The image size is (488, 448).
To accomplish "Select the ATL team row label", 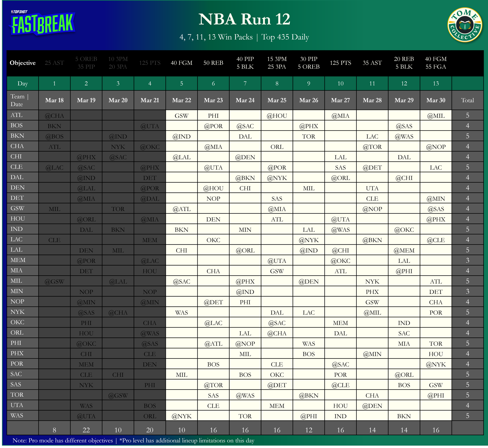I will [16, 115].
